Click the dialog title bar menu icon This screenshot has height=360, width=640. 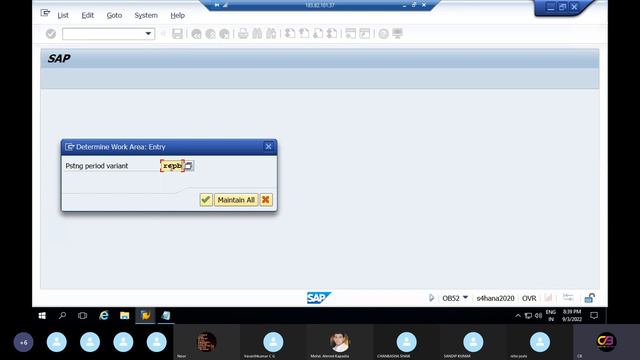pos(69,147)
